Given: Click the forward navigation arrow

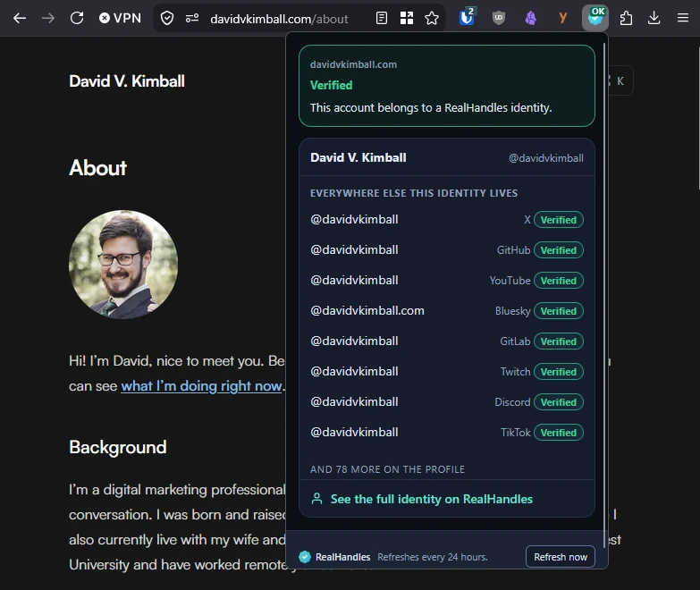Looking at the screenshot, I should (x=48, y=18).
